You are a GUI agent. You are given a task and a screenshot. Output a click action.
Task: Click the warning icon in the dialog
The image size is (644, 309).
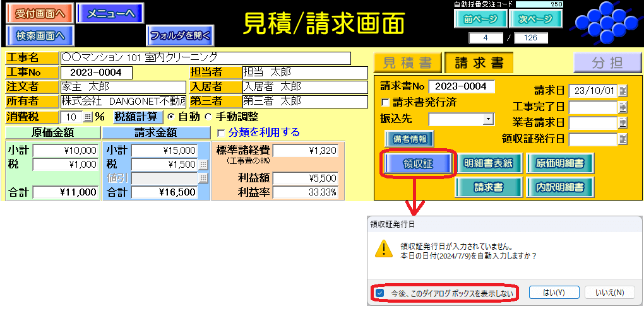(383, 250)
